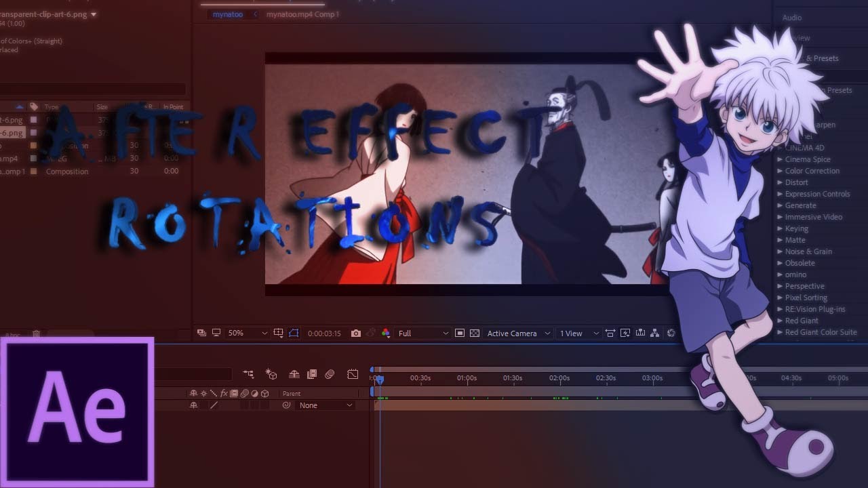
Task: Open the Active Camera view dropdown
Action: 517,333
